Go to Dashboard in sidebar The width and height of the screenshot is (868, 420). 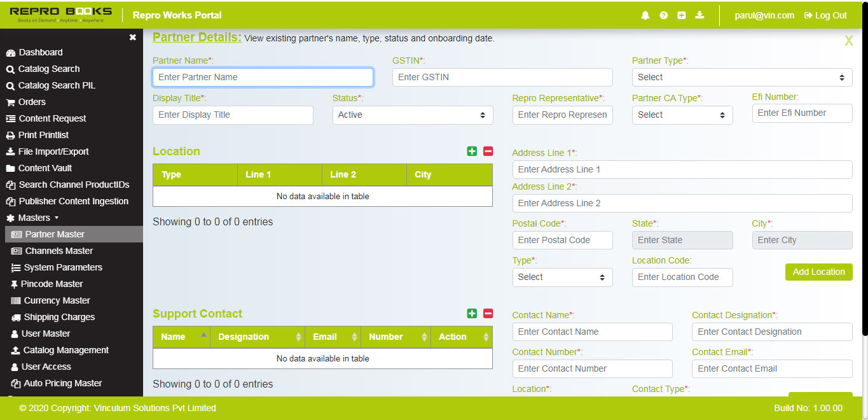pyautogui.click(x=40, y=52)
